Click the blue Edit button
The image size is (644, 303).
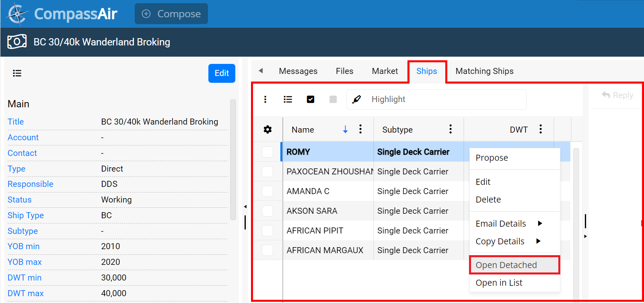pyautogui.click(x=222, y=73)
